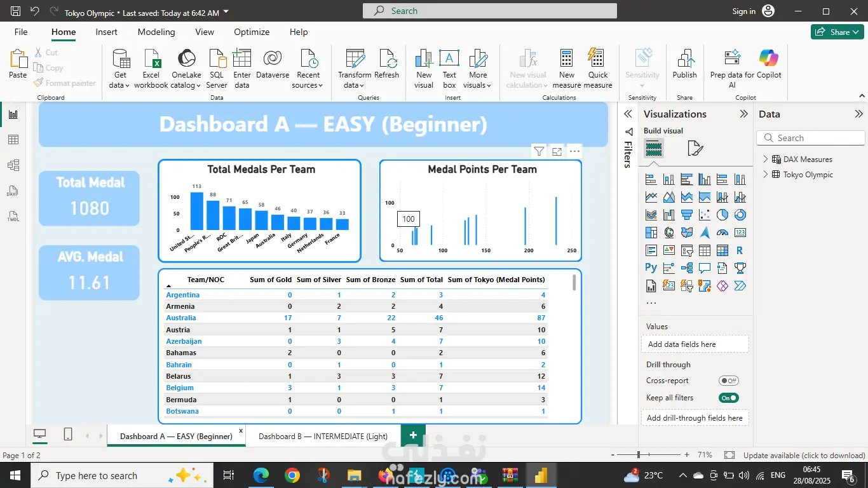Viewport: 868px width, 488px height.
Task: Open the File menu
Action: 21,32
